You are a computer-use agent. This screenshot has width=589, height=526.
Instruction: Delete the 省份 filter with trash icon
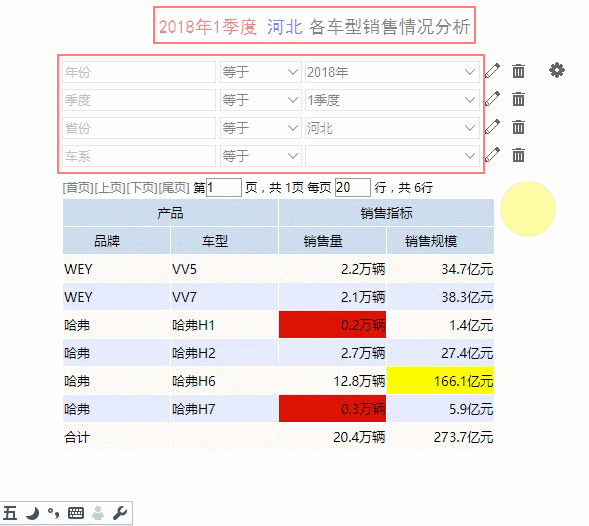point(518,127)
